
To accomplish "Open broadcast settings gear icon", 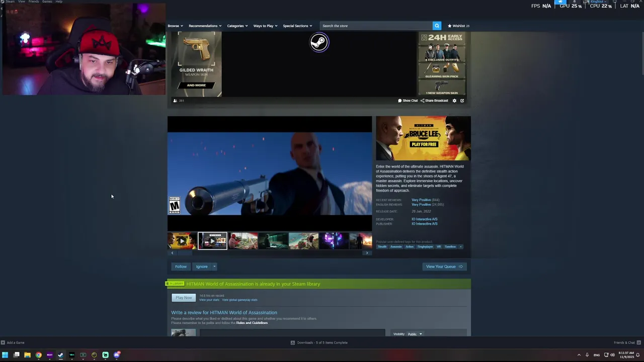I will coord(454,101).
